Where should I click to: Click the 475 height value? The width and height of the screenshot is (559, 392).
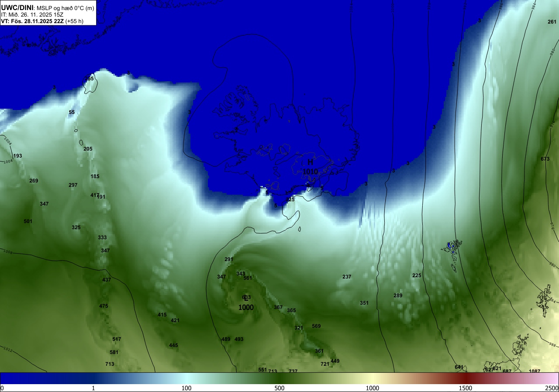(x=104, y=306)
